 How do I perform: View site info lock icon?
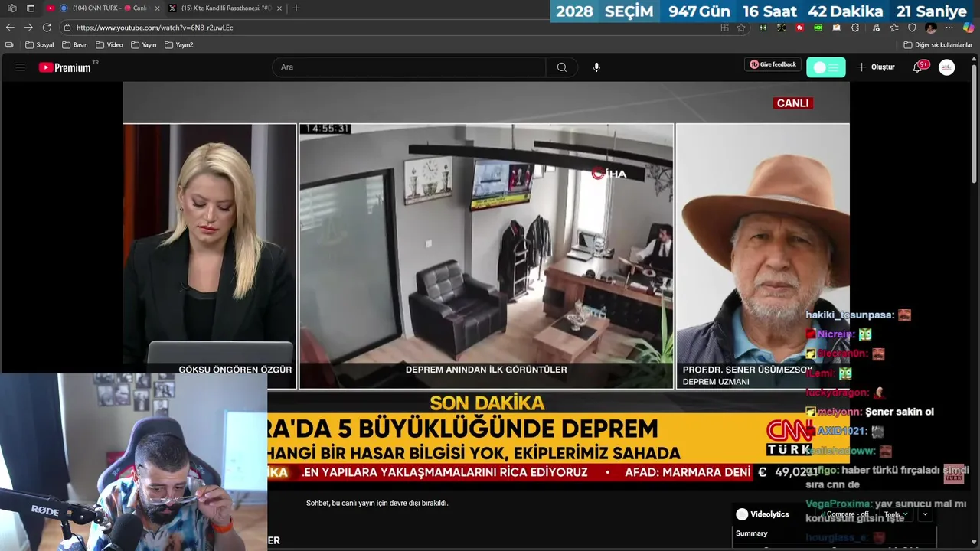click(67, 28)
